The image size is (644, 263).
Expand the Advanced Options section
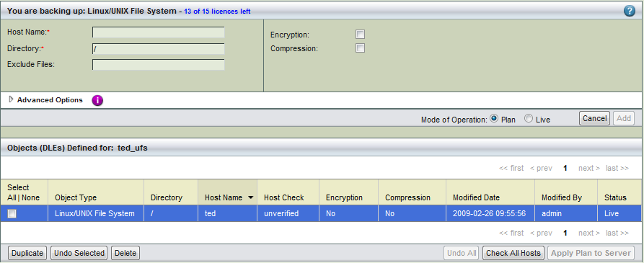[11, 99]
